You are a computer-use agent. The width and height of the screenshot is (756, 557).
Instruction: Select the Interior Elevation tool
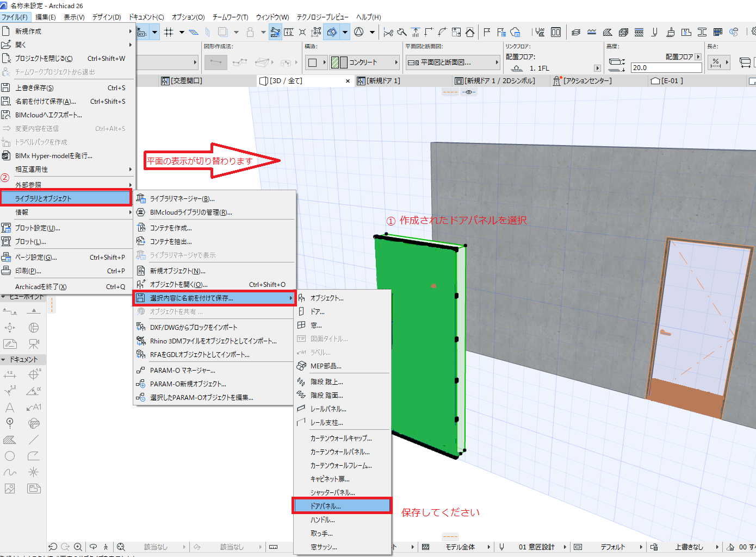tap(10, 328)
